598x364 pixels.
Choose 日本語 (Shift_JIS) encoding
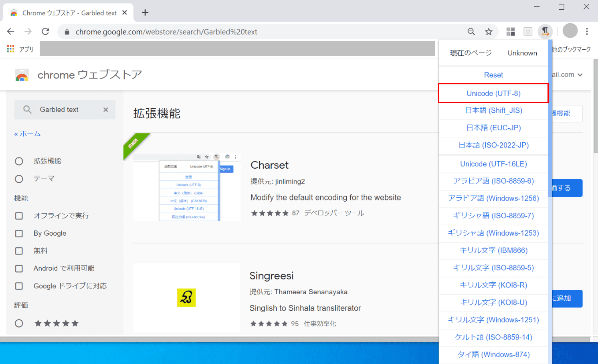493,110
